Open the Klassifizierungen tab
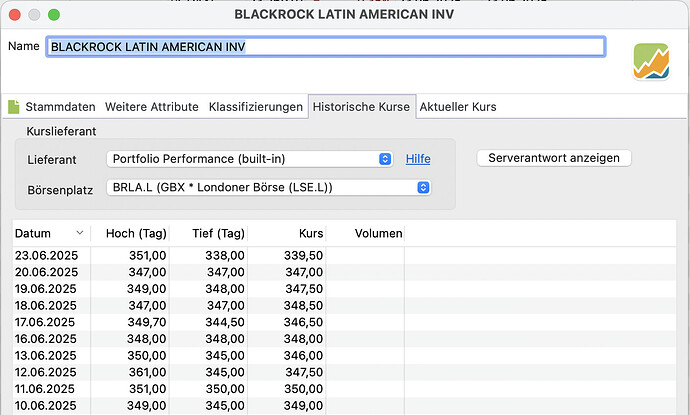Image resolution: width=690 pixels, height=415 pixels. point(256,107)
